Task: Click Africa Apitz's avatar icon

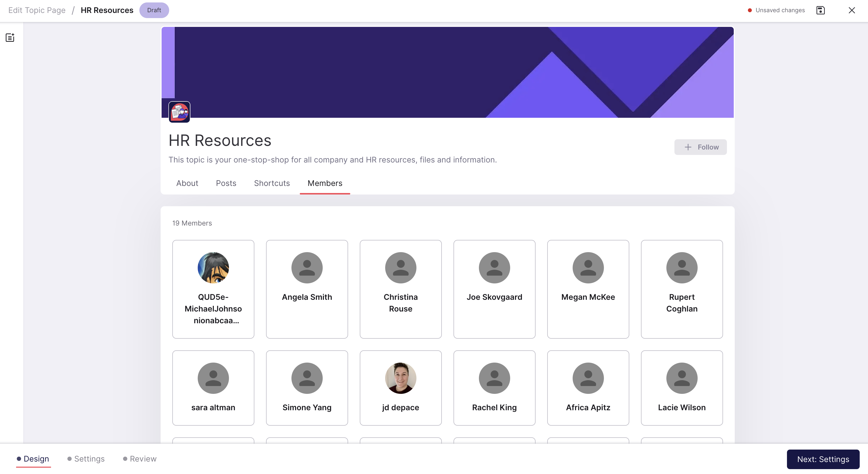Action: tap(588, 378)
